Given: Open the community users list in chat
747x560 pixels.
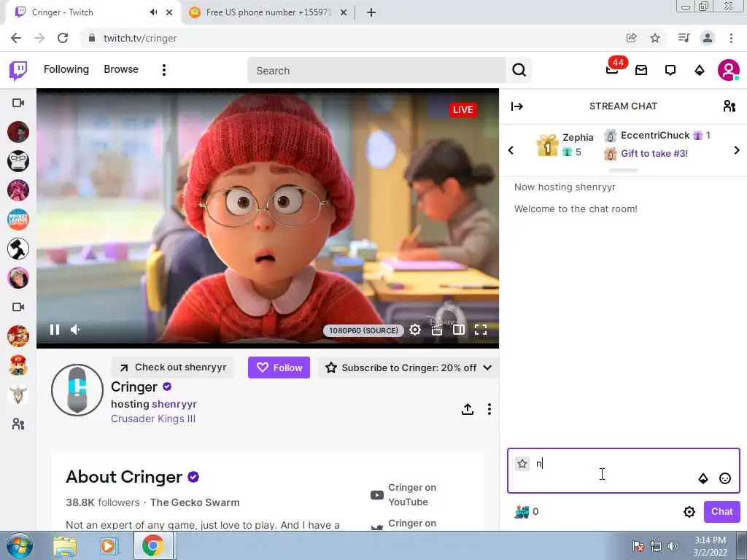Looking at the screenshot, I should click(729, 106).
